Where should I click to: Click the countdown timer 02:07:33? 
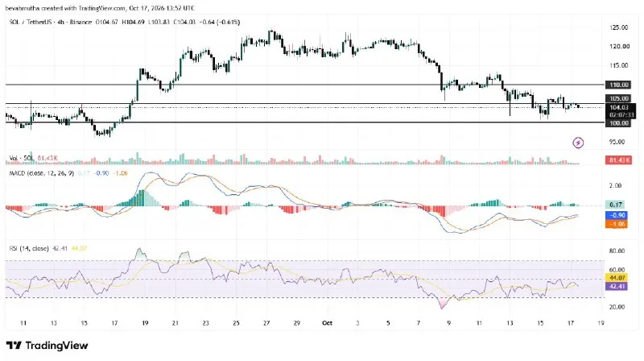[621, 115]
